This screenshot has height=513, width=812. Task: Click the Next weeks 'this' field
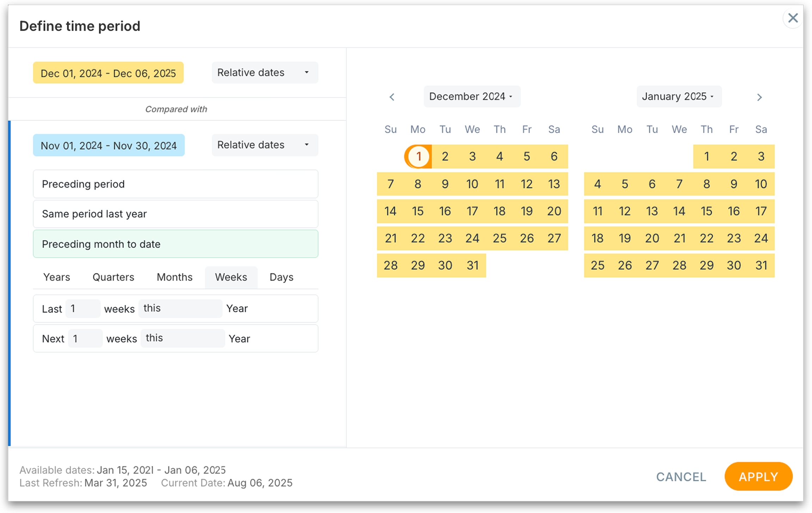(x=182, y=338)
